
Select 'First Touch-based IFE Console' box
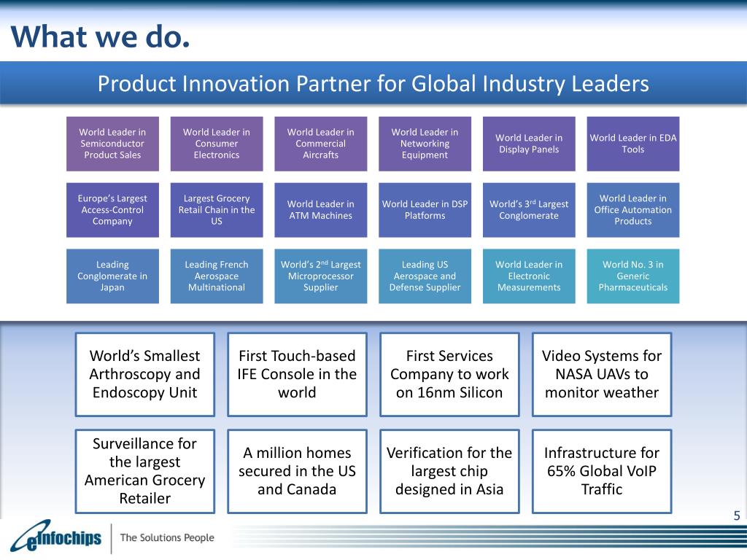tap(298, 374)
